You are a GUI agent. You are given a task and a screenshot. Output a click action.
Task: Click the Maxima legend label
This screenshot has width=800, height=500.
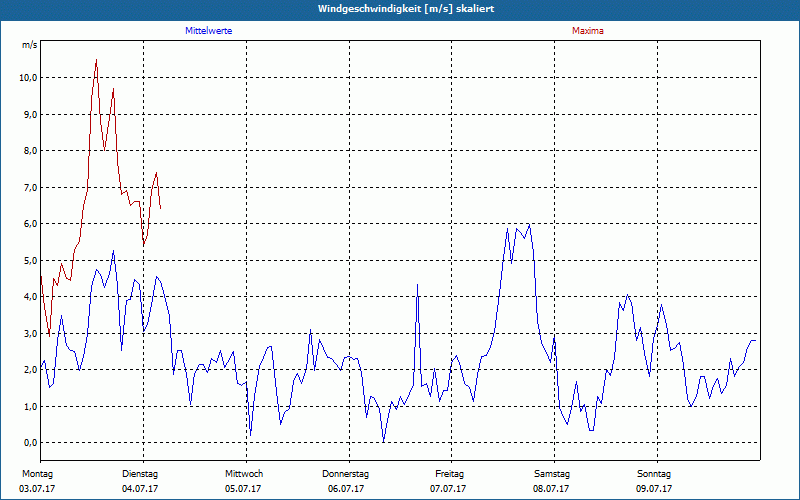click(x=588, y=31)
